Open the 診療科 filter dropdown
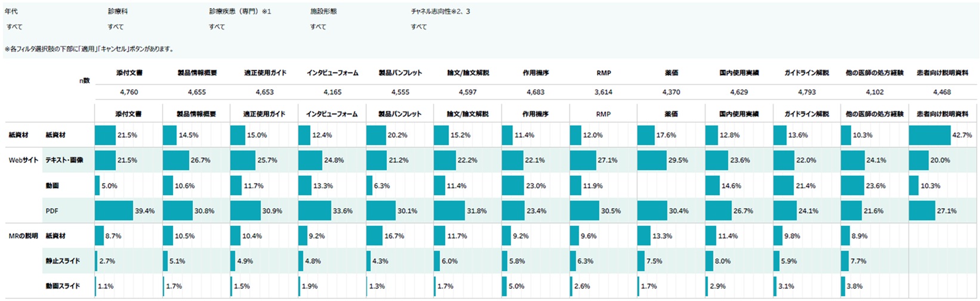This screenshot has width=980, height=301. [116, 27]
